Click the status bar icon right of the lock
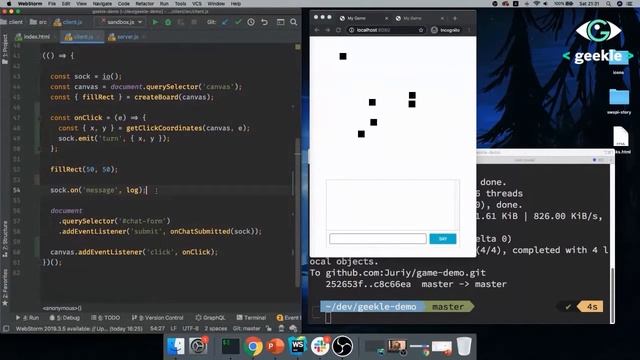This screenshot has width=640, height=360. coord(281,328)
